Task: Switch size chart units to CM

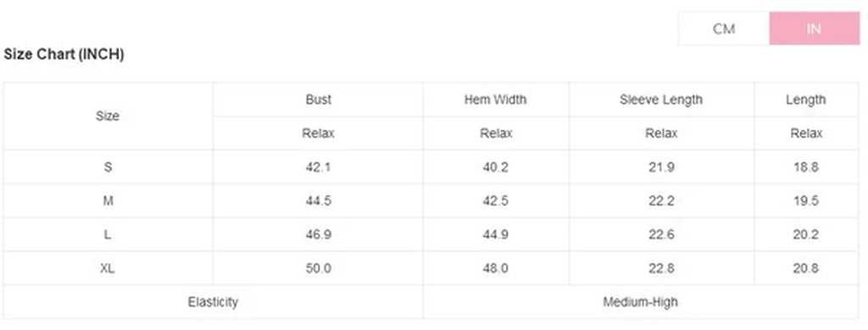Action: (724, 28)
